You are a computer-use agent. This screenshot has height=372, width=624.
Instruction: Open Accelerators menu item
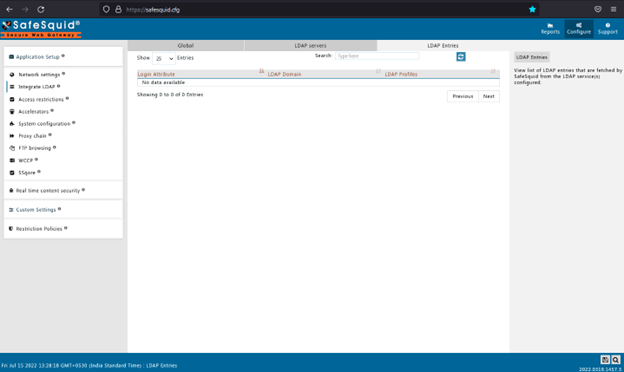(x=33, y=111)
